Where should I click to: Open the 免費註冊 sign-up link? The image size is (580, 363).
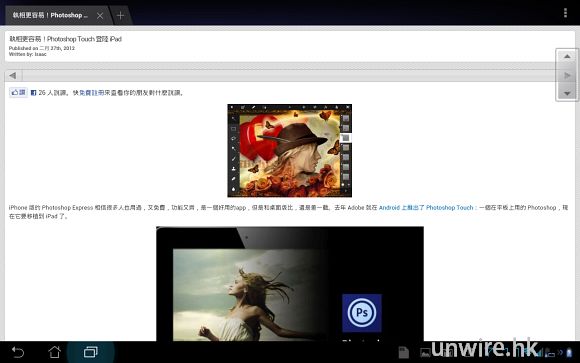91,93
